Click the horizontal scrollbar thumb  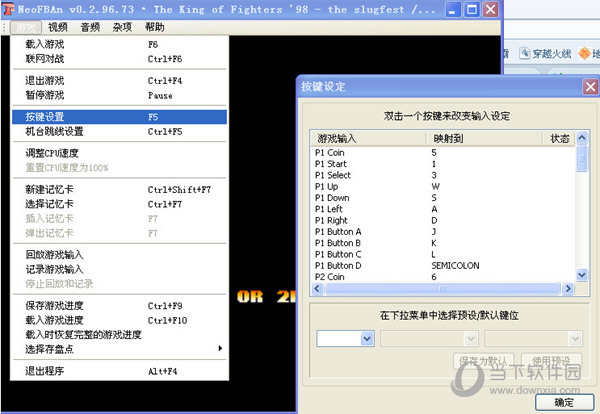tap(442, 288)
